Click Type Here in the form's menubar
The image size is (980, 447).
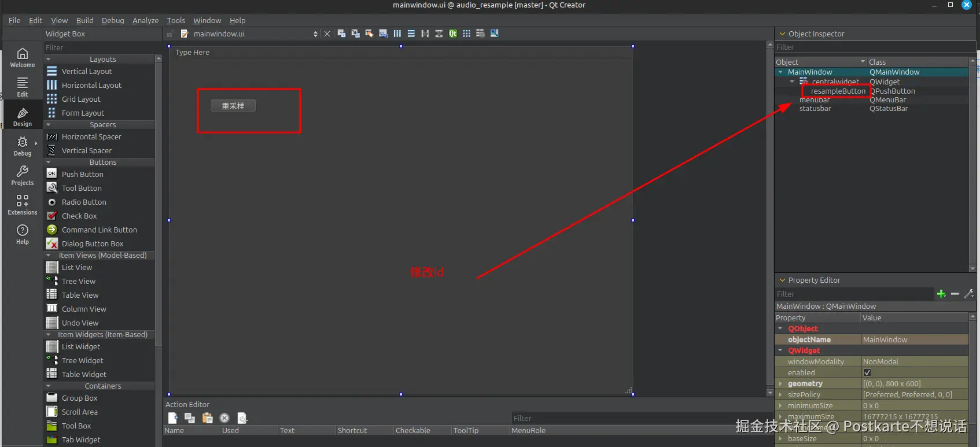tap(193, 52)
